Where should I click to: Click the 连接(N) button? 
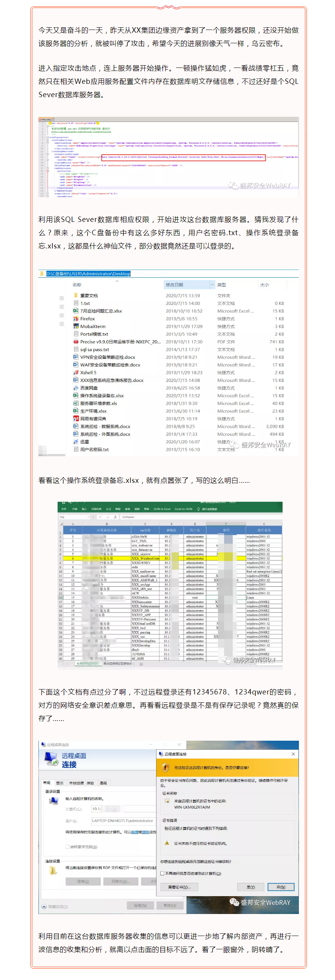(140, 905)
